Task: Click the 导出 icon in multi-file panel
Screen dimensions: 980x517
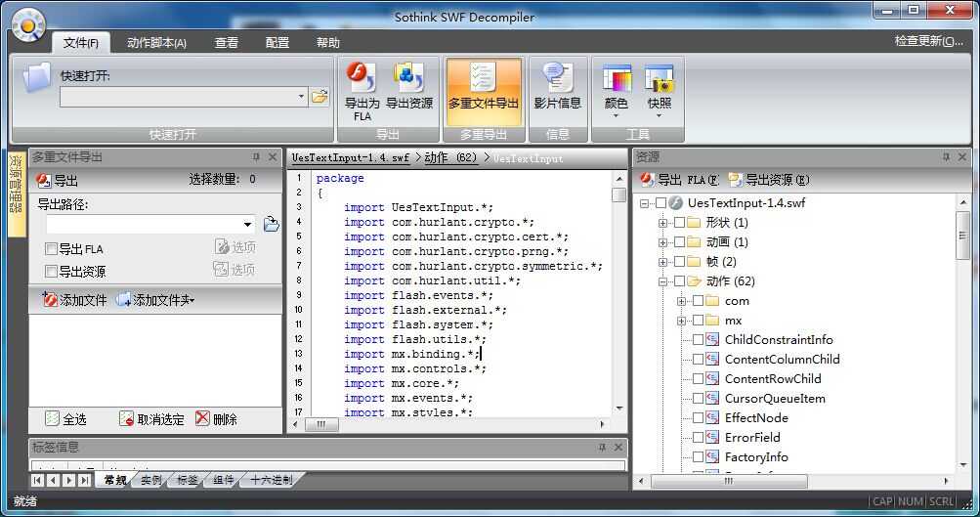Action: click(43, 180)
